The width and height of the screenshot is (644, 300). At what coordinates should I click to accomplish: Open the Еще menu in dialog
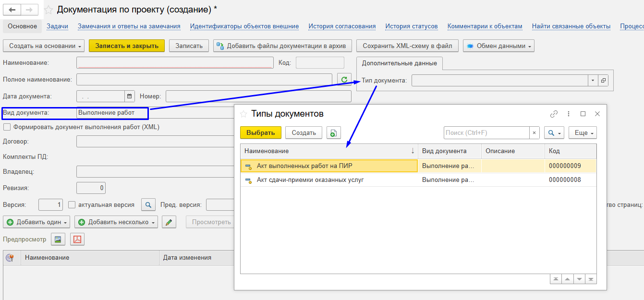[583, 133]
